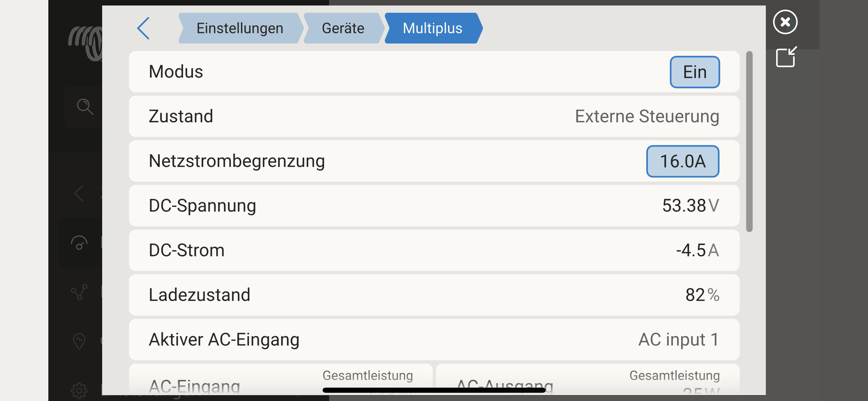
Task: Click the blue back arrow
Action: pos(143,28)
